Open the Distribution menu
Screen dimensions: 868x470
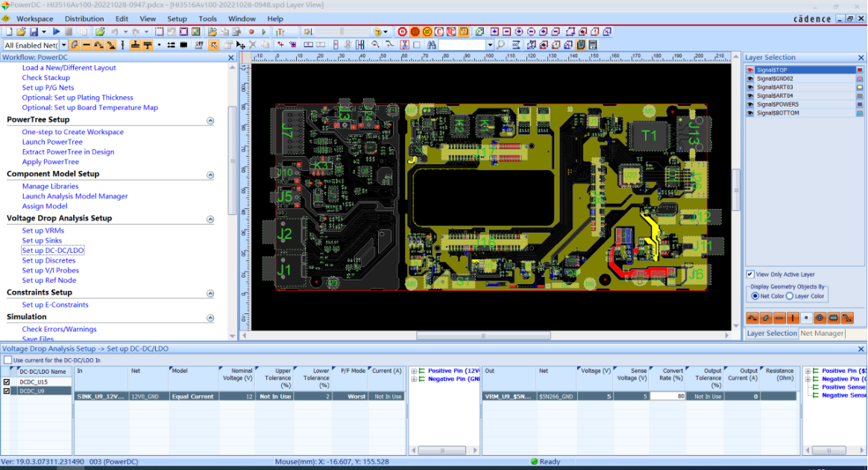point(84,18)
